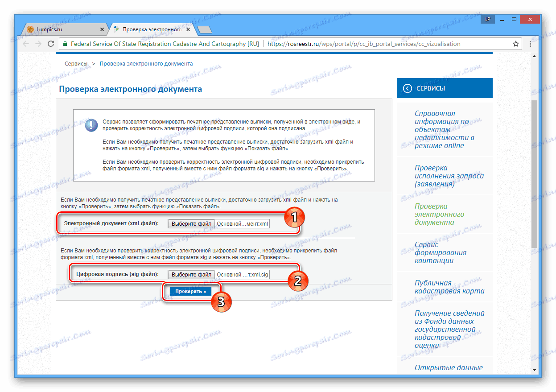Open Публичная кадастровая карта
The width and height of the screenshot is (556, 392).
click(449, 287)
